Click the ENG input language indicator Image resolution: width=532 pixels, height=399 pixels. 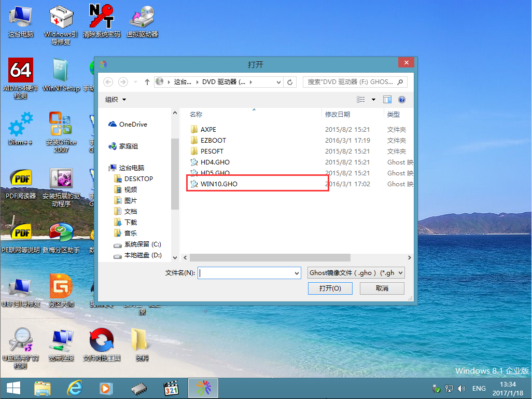(479, 389)
